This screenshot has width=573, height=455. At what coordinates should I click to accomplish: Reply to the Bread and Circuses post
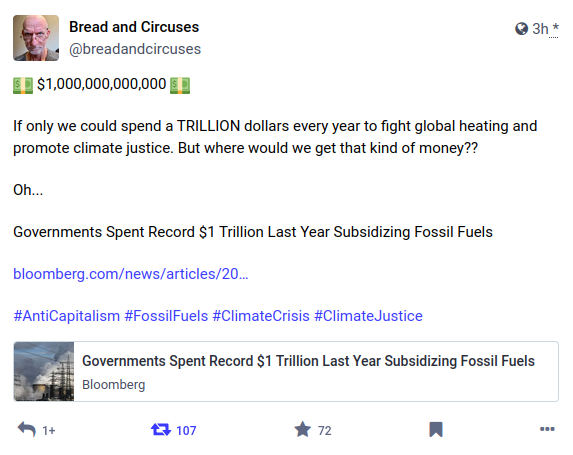[x=27, y=429]
